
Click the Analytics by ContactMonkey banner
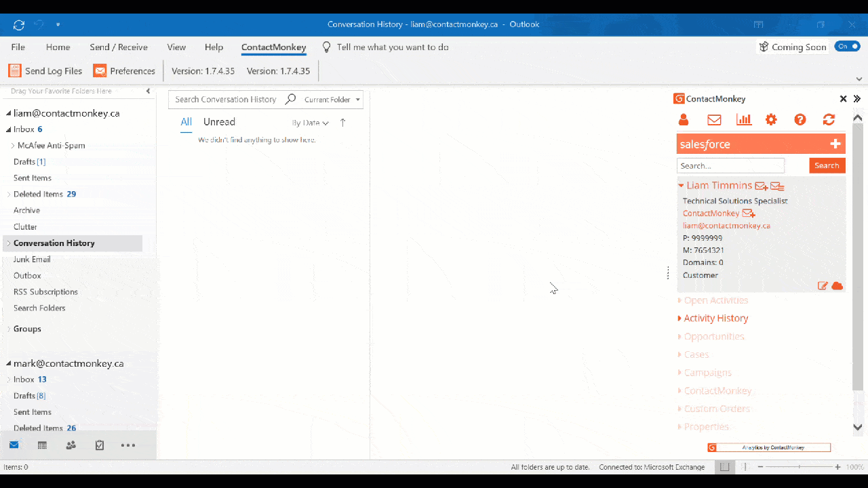click(769, 447)
